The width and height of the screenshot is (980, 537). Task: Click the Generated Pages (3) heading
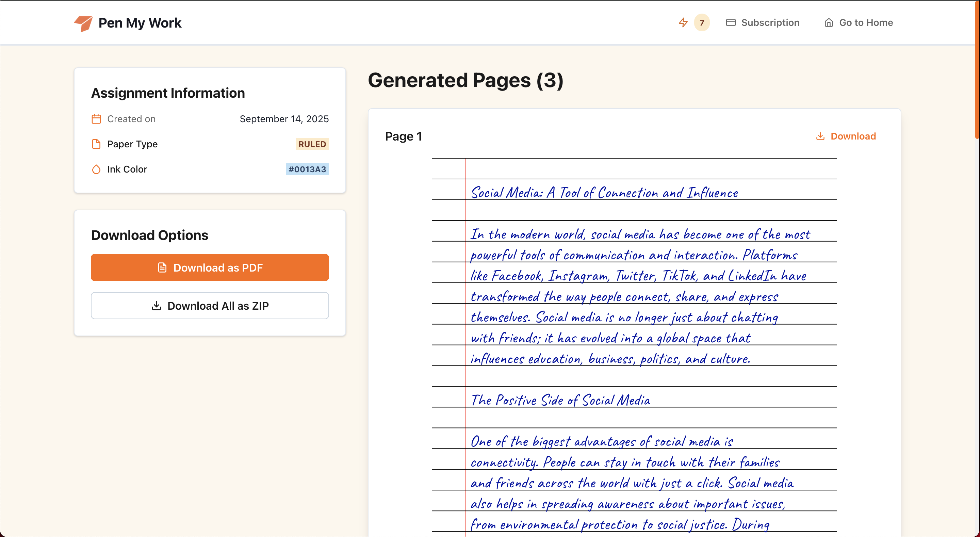click(465, 80)
